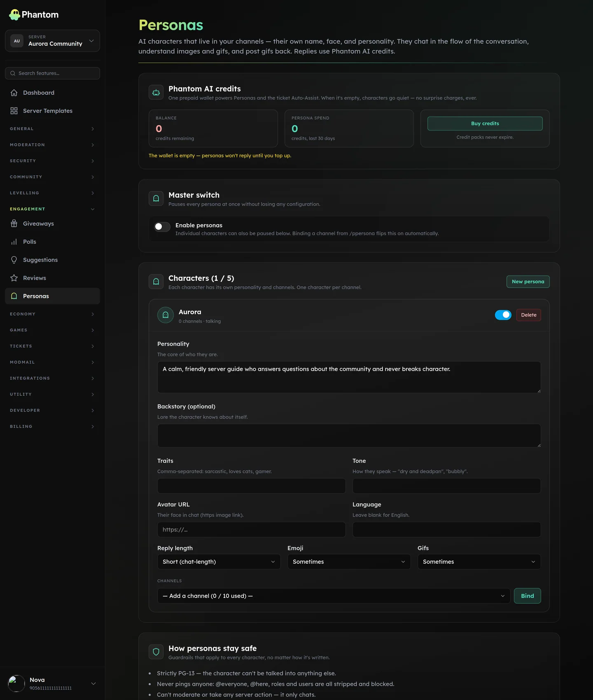
Task: Click the Traits input field
Action: (x=251, y=486)
